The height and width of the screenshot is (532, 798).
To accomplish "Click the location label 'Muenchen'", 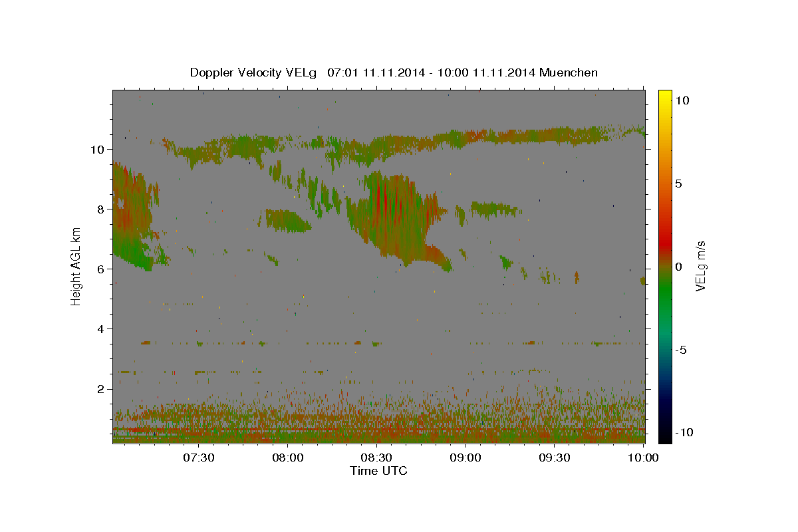I will (569, 72).
